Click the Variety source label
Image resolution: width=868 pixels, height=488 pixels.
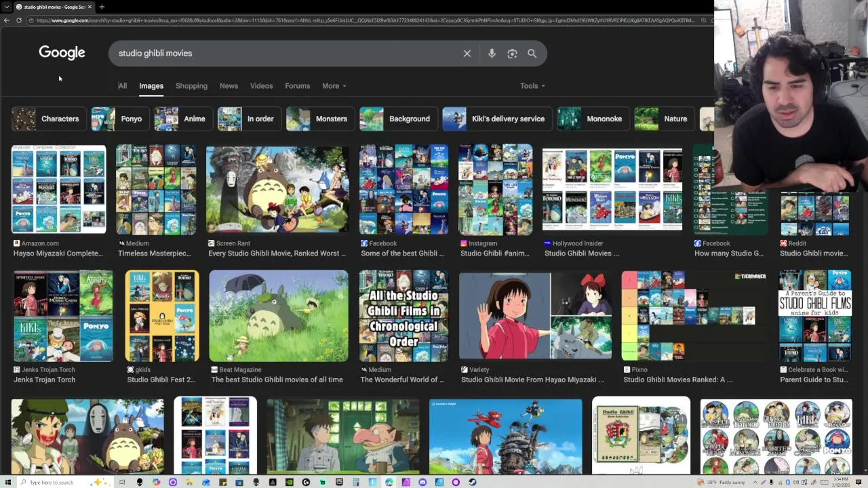479,370
